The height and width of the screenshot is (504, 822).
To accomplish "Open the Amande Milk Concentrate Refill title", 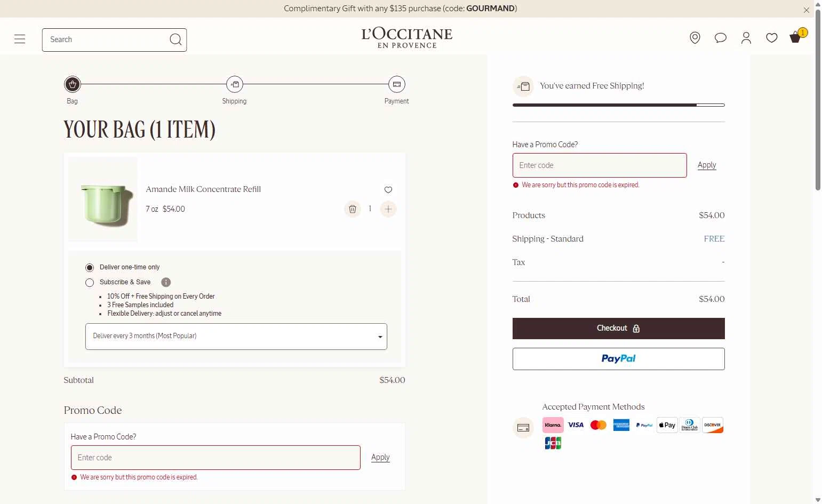I will point(203,189).
